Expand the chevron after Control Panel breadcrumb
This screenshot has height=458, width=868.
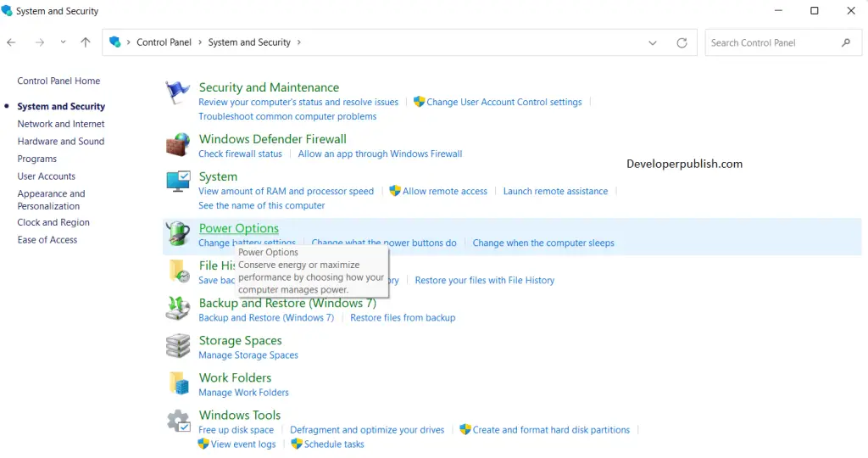coord(200,42)
